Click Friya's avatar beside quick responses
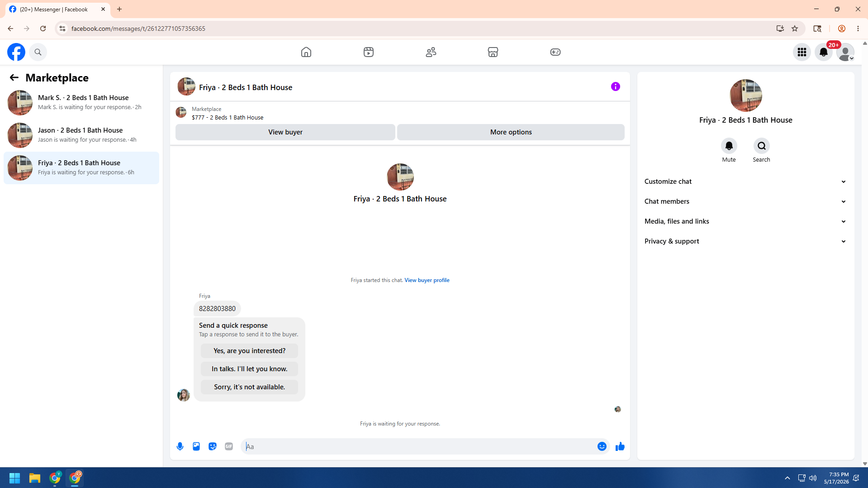This screenshot has height=488, width=868. pos(184,395)
